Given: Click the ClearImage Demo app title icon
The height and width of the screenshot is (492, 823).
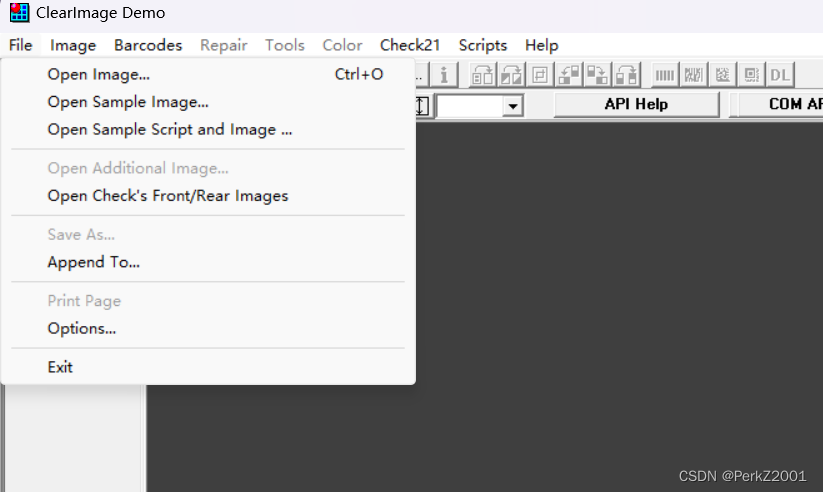Looking at the screenshot, I should [19, 12].
